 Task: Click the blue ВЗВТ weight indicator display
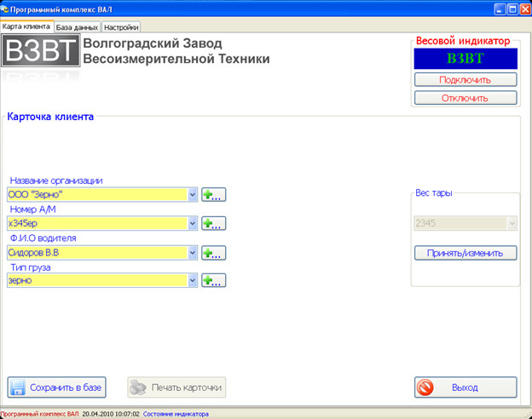tap(465, 59)
